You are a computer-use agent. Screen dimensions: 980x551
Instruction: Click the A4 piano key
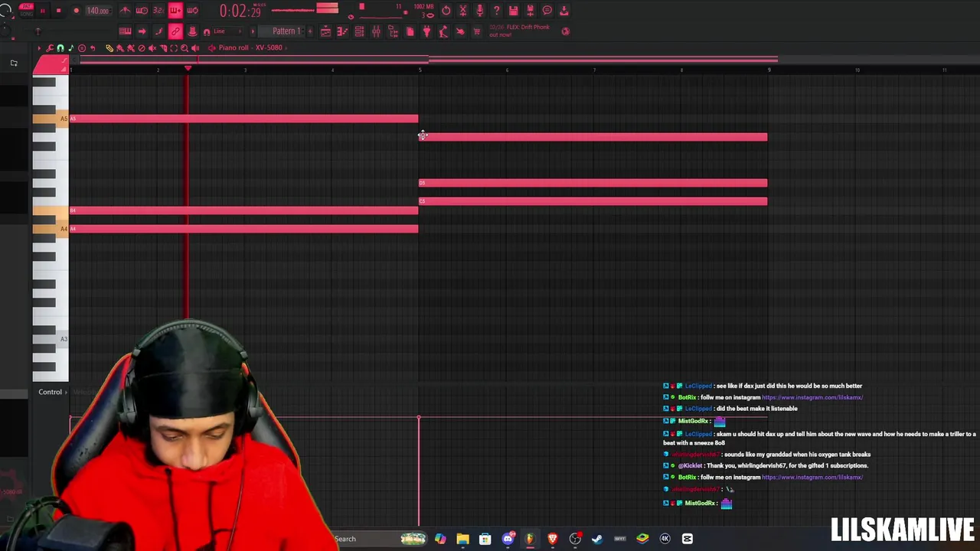[51, 229]
